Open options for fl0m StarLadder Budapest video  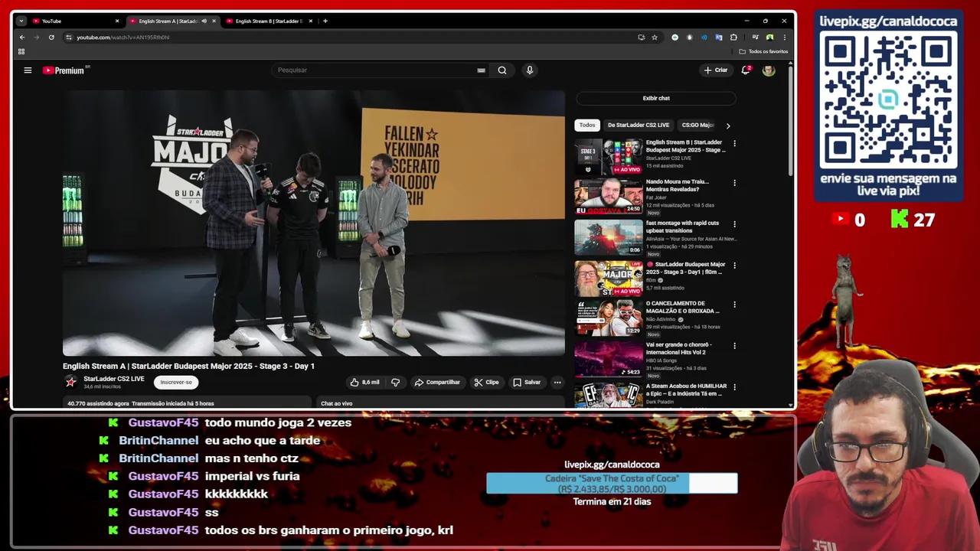coord(734,266)
